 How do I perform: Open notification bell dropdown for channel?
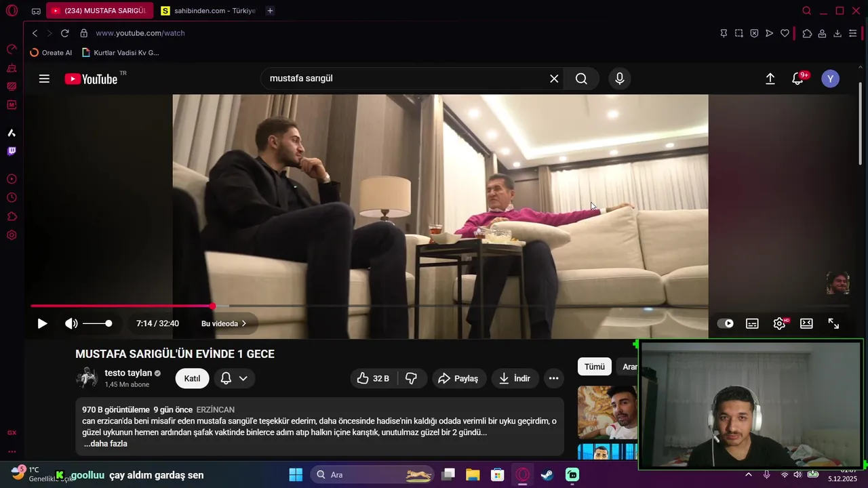(x=234, y=378)
